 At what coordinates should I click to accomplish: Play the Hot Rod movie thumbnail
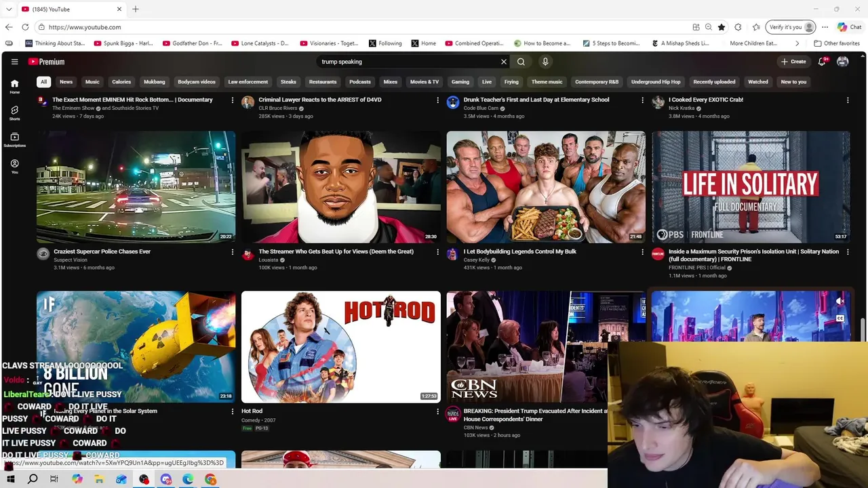pos(341,347)
